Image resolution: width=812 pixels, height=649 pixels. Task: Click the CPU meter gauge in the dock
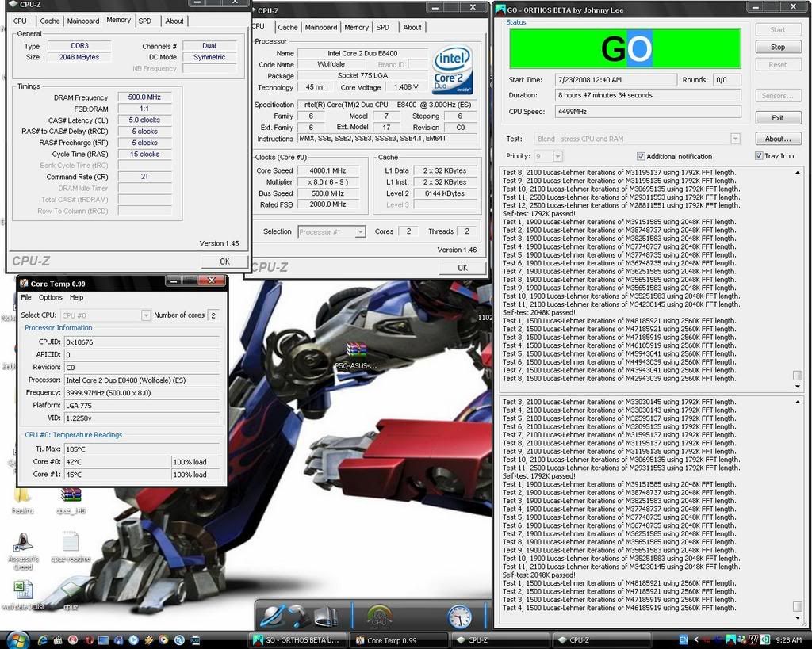click(x=379, y=616)
